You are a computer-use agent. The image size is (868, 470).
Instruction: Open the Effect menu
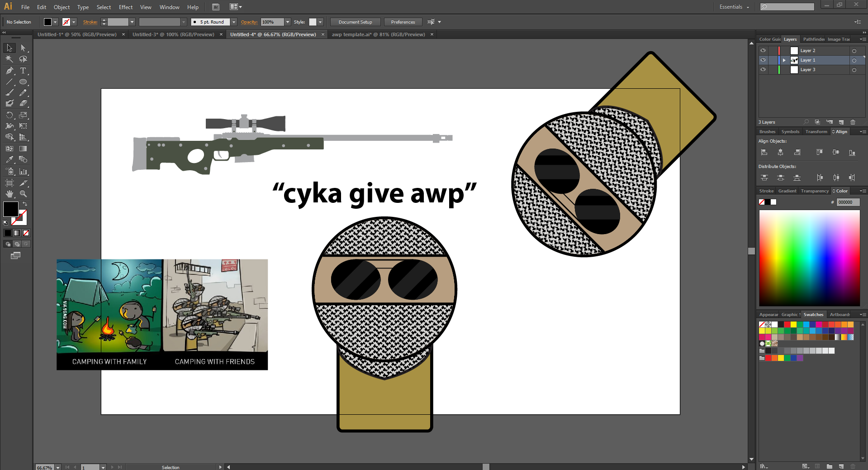click(x=126, y=7)
